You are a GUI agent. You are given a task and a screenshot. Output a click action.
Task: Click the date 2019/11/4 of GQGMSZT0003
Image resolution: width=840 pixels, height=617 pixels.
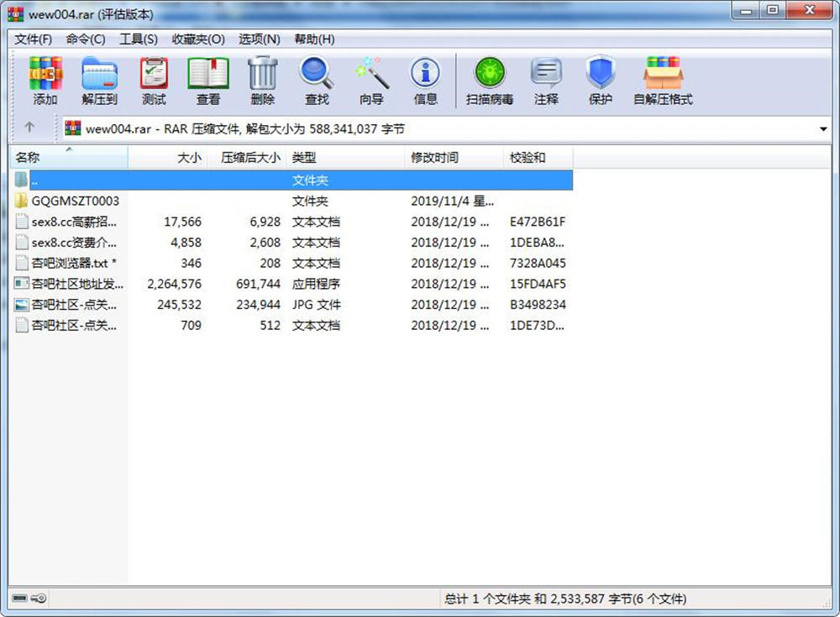[453, 201]
